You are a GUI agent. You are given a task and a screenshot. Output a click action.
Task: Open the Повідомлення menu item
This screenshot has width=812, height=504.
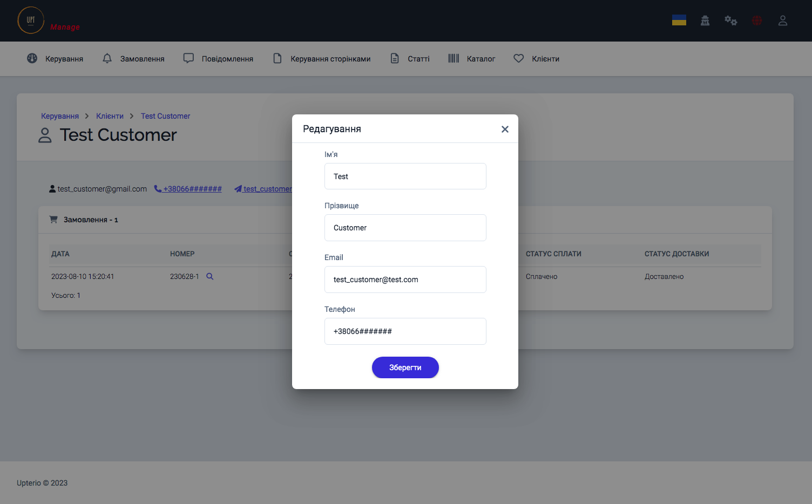tap(227, 59)
